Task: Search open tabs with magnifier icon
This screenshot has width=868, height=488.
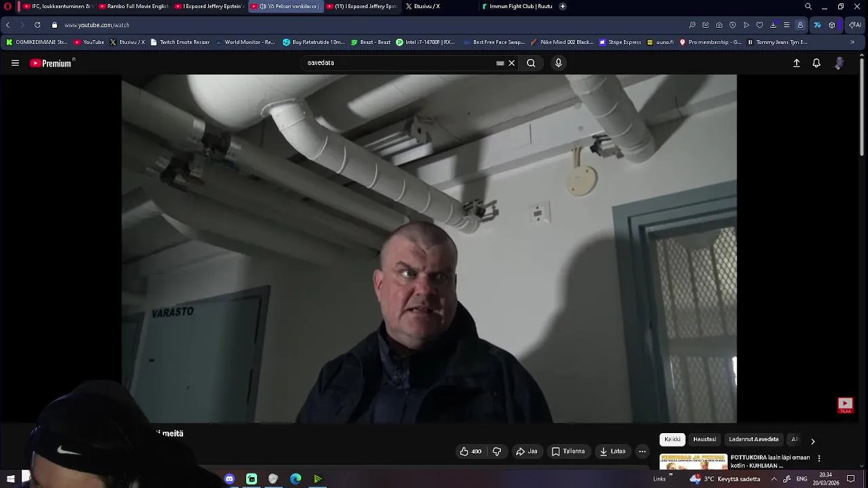Action: click(x=808, y=6)
